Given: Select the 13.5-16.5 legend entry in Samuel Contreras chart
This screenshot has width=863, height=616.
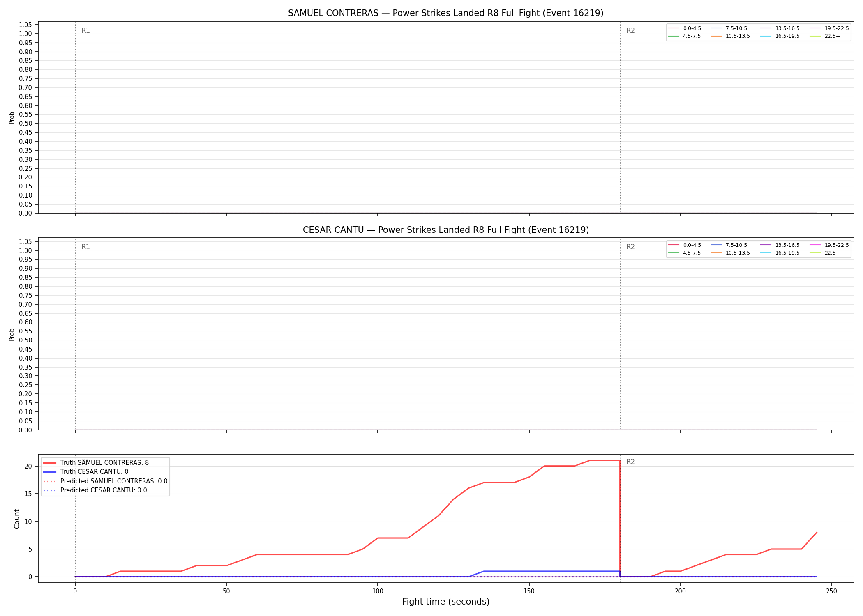Looking at the screenshot, I should coord(780,28).
